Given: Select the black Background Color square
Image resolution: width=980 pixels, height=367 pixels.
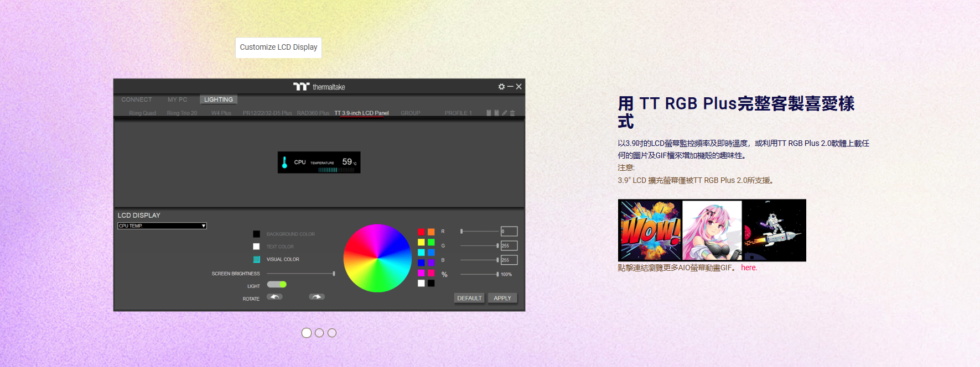Looking at the screenshot, I should tap(256, 234).
